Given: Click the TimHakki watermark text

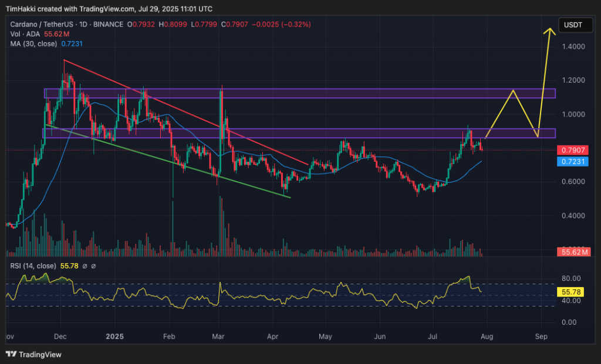Looking at the screenshot, I should 20,9.
